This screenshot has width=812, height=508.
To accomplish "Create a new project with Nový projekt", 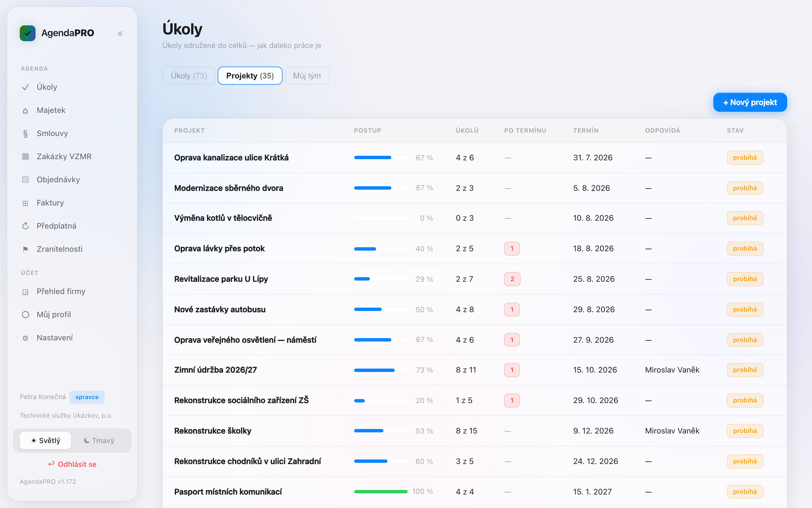I will [750, 102].
